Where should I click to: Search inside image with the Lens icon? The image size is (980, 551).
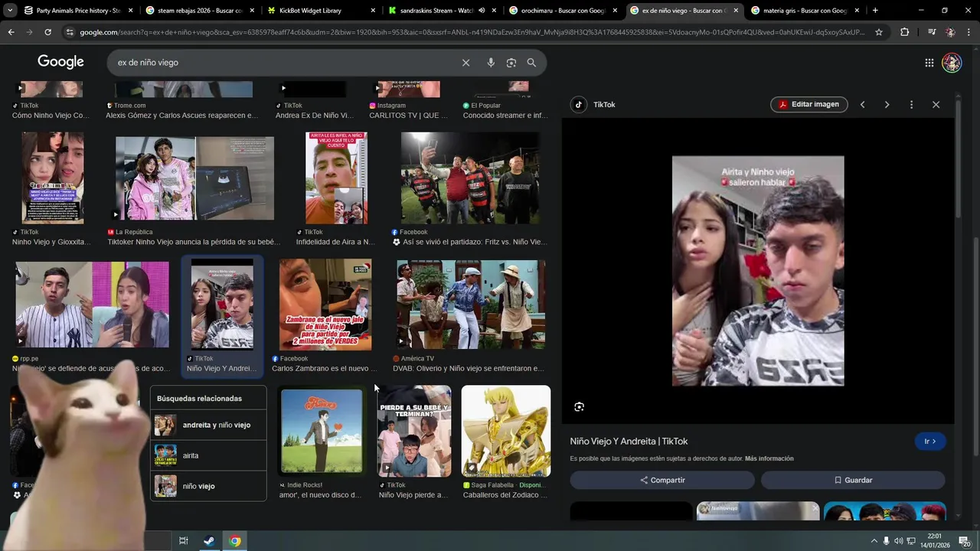click(579, 407)
